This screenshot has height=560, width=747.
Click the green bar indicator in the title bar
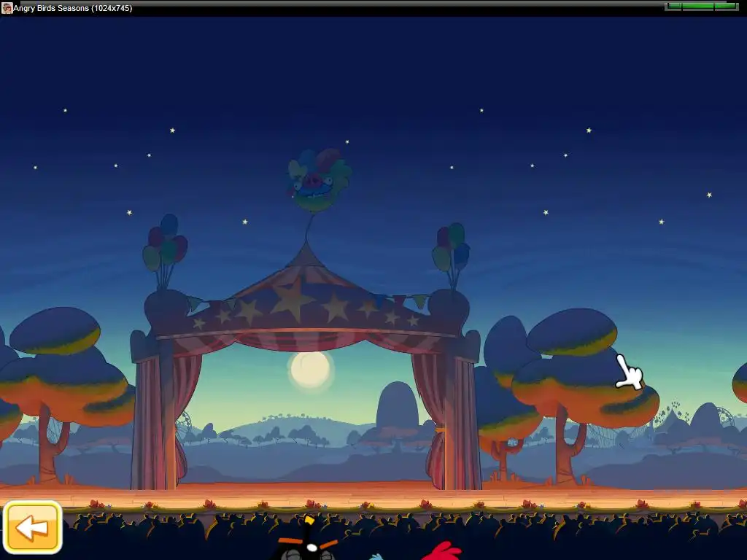pos(702,6)
